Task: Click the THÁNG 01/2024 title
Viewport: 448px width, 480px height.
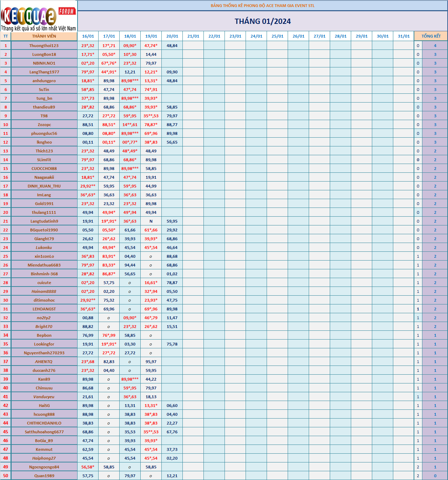Action: click(263, 21)
